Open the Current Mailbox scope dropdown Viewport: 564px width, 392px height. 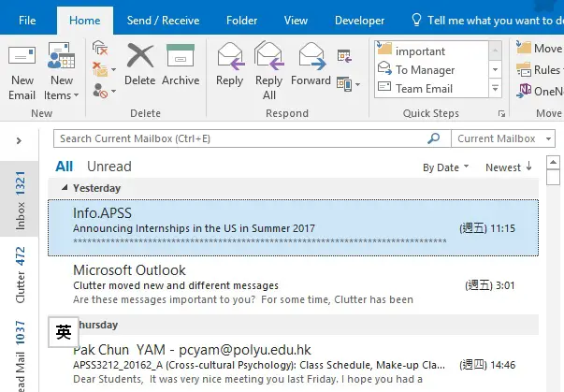[x=503, y=138]
